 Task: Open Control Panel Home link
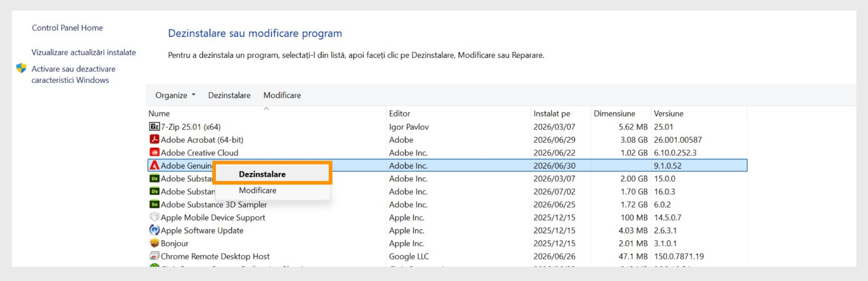pyautogui.click(x=67, y=28)
